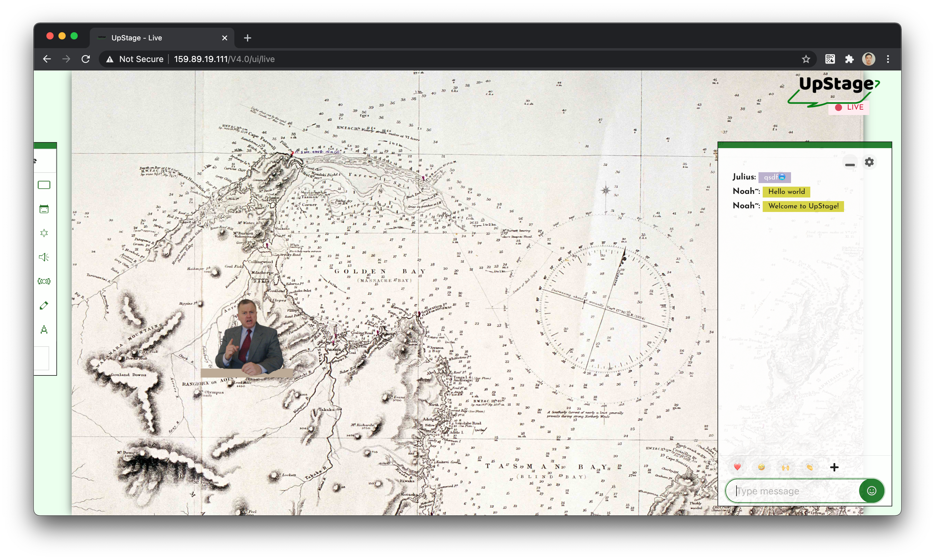Open chat settings gear
935x560 pixels.
pos(869,162)
